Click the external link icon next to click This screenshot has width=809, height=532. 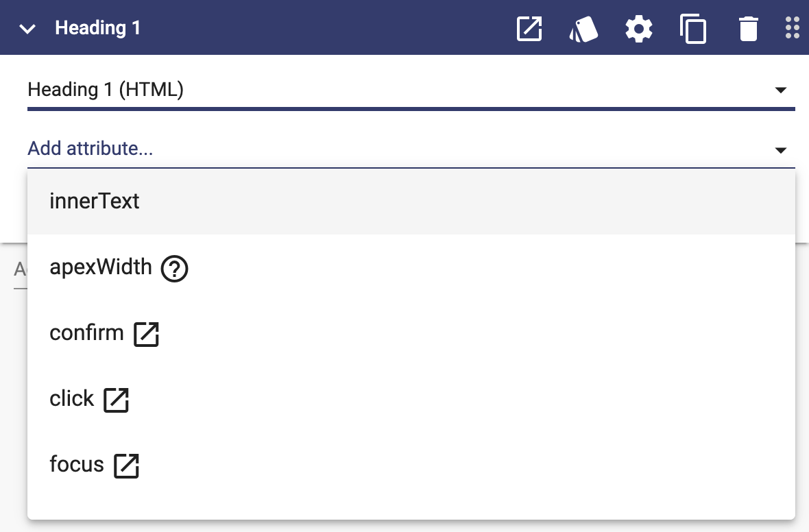(x=116, y=400)
